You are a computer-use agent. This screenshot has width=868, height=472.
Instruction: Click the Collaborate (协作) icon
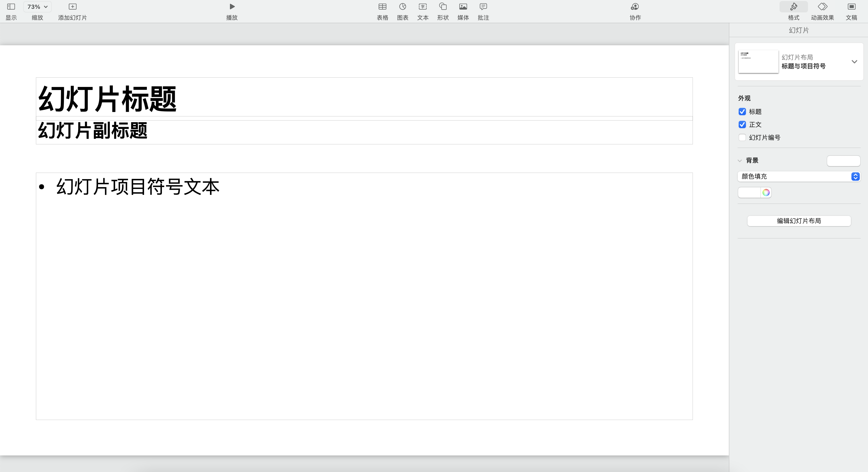(x=635, y=7)
